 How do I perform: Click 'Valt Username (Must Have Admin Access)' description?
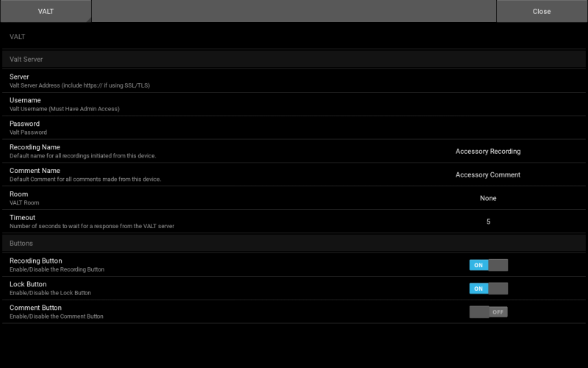[x=65, y=109]
